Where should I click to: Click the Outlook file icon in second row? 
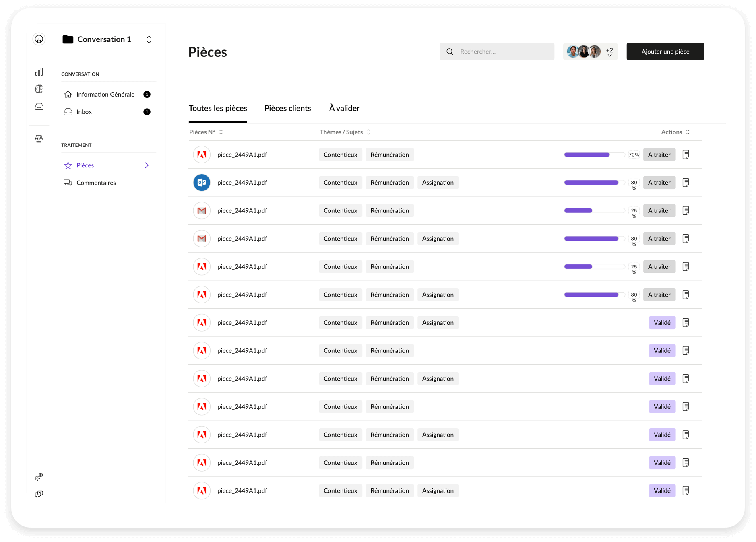point(202,183)
